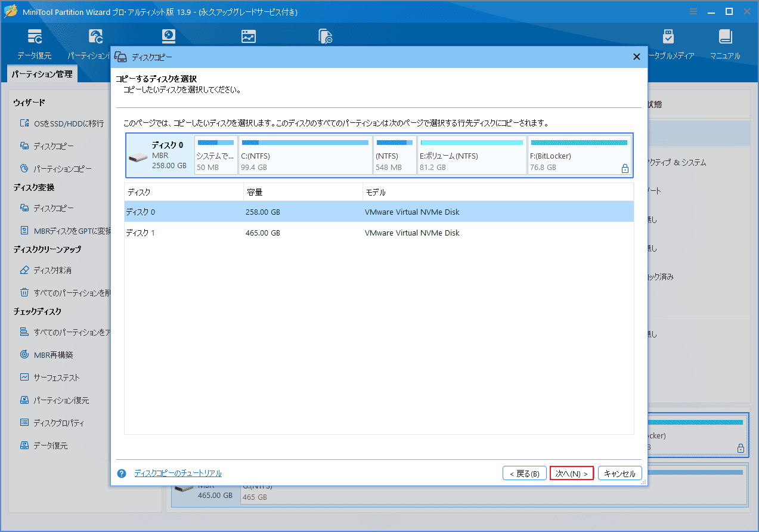Image resolution: width=759 pixels, height=532 pixels.
Task: Select the (NTFS) 548 MB partition block
Action: 395,155
